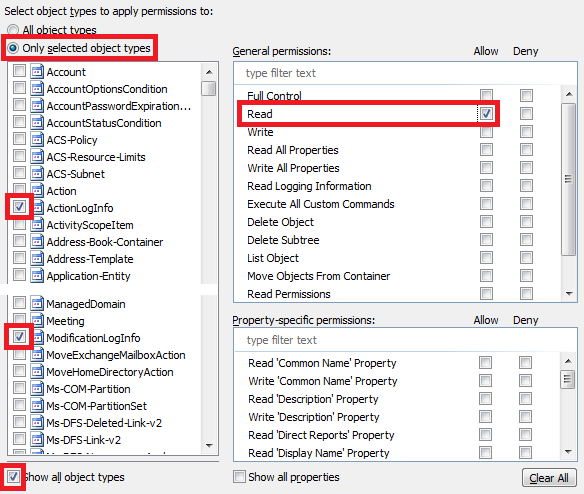Click the Clear All button
This screenshot has width=584, height=494.
549,478
